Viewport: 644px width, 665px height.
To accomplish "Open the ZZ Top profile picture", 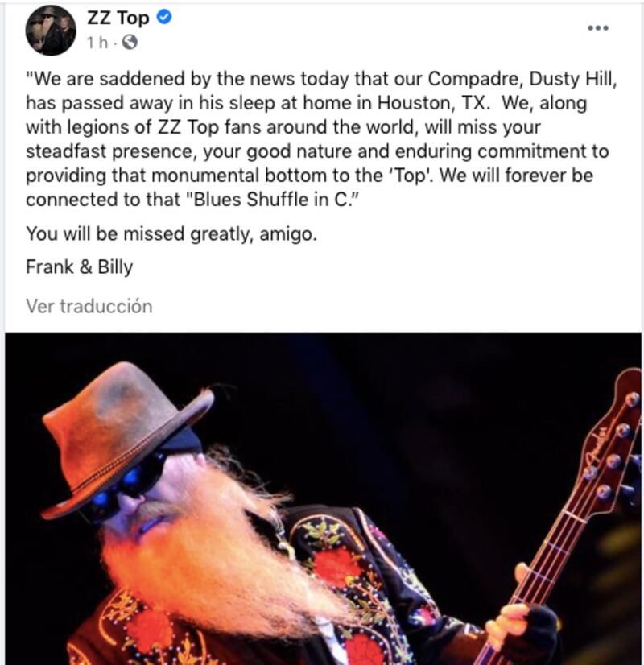I will point(51,31).
